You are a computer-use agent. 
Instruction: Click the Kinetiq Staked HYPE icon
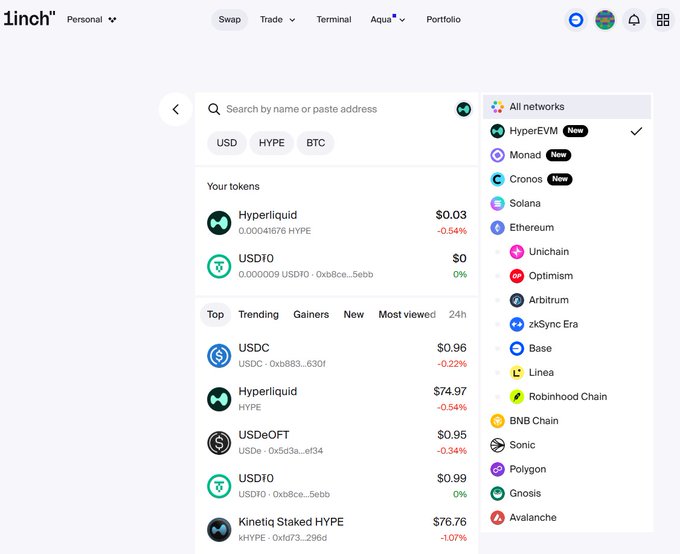click(x=219, y=530)
